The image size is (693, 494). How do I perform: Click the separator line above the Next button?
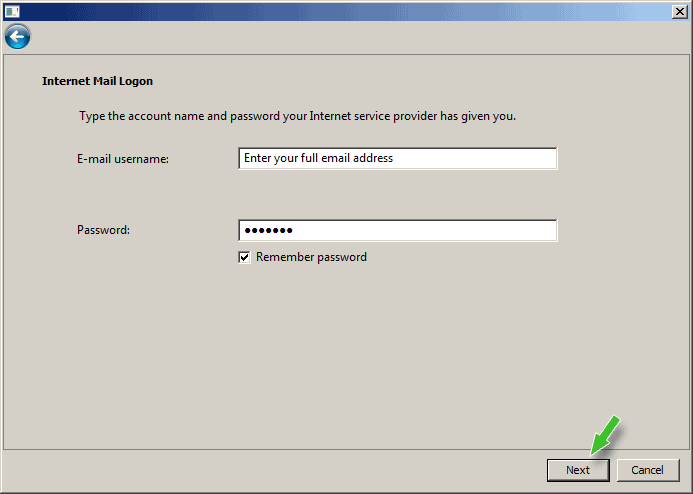(x=346, y=451)
